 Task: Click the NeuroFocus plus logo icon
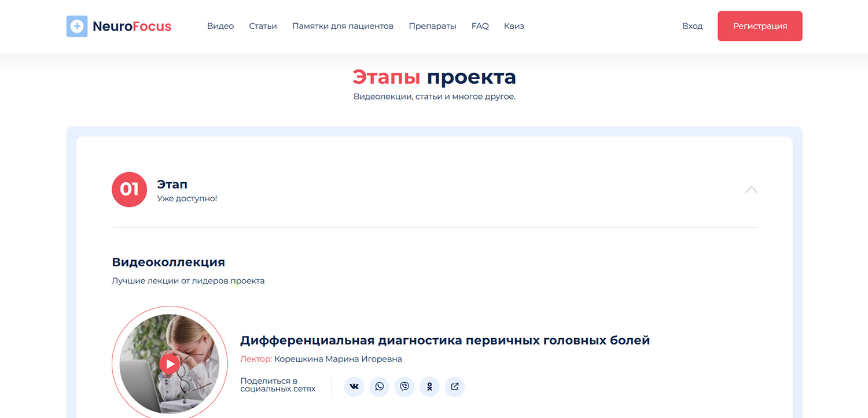point(77,27)
